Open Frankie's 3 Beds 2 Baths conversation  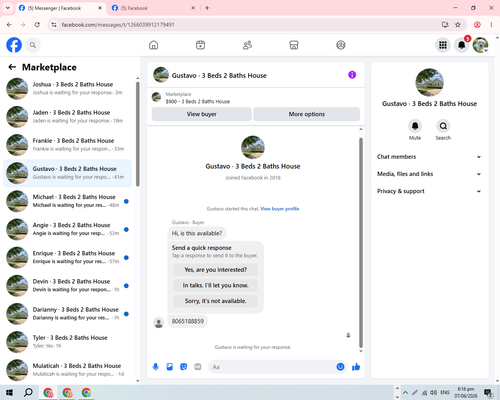(x=67, y=145)
